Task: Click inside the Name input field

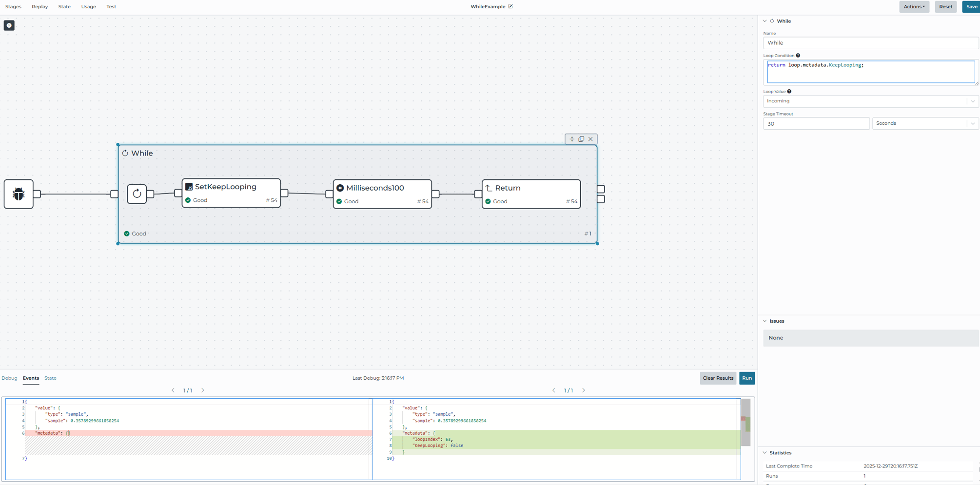Action: (x=870, y=43)
